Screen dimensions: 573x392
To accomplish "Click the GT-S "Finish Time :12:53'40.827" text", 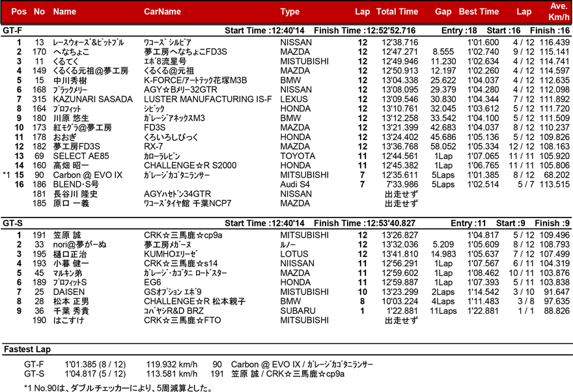I will pos(365,223).
